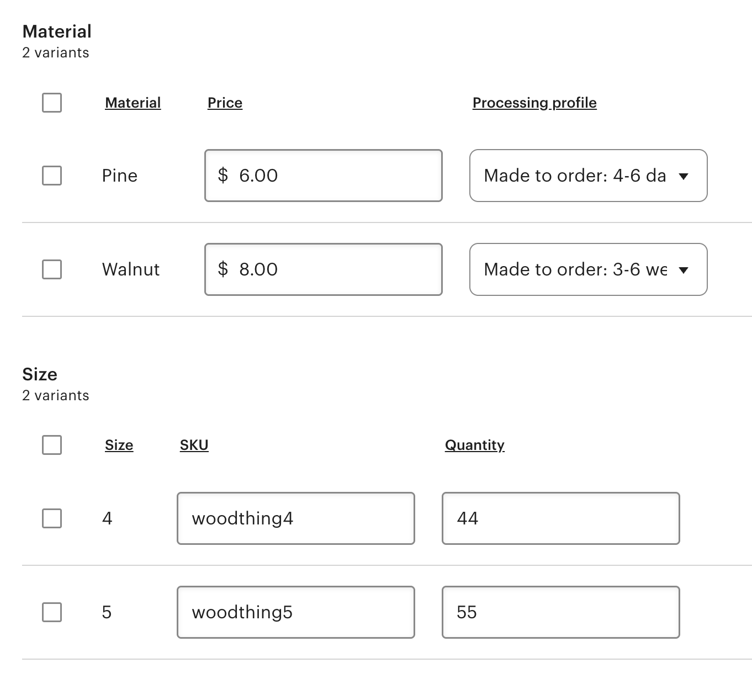Click the woodthing4 SKU input
The height and width of the screenshot is (700, 752).
(296, 518)
